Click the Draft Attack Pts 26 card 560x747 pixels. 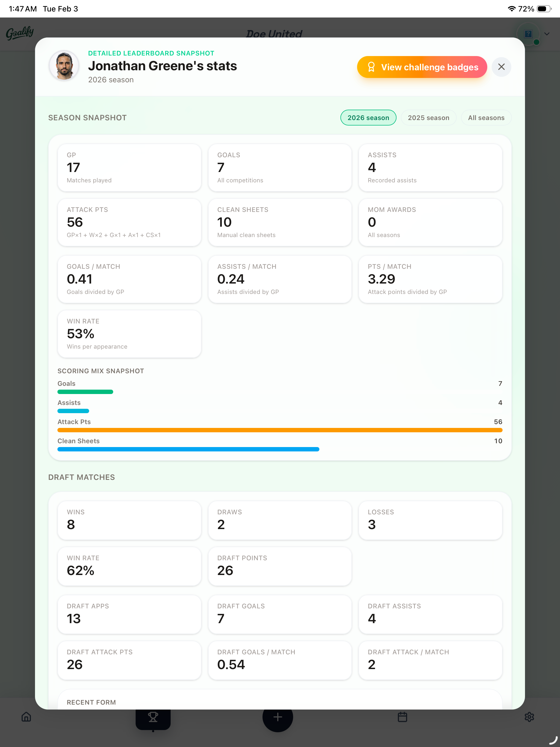pos(129,661)
